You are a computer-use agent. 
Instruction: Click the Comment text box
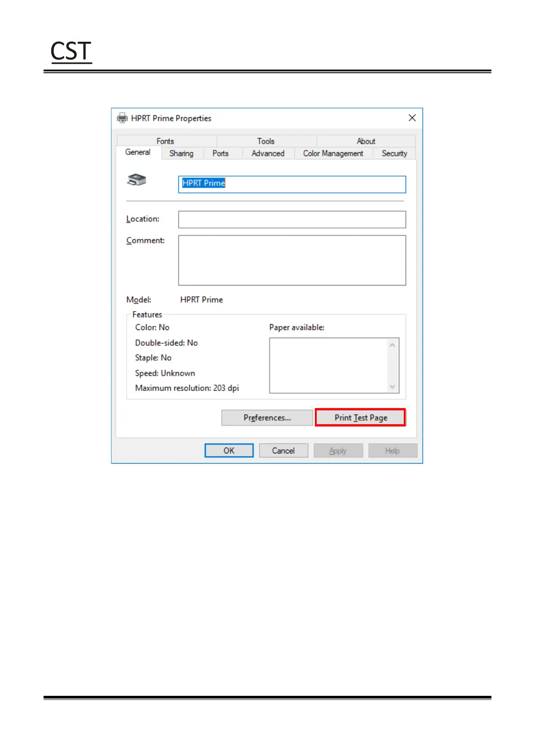pos(292,260)
